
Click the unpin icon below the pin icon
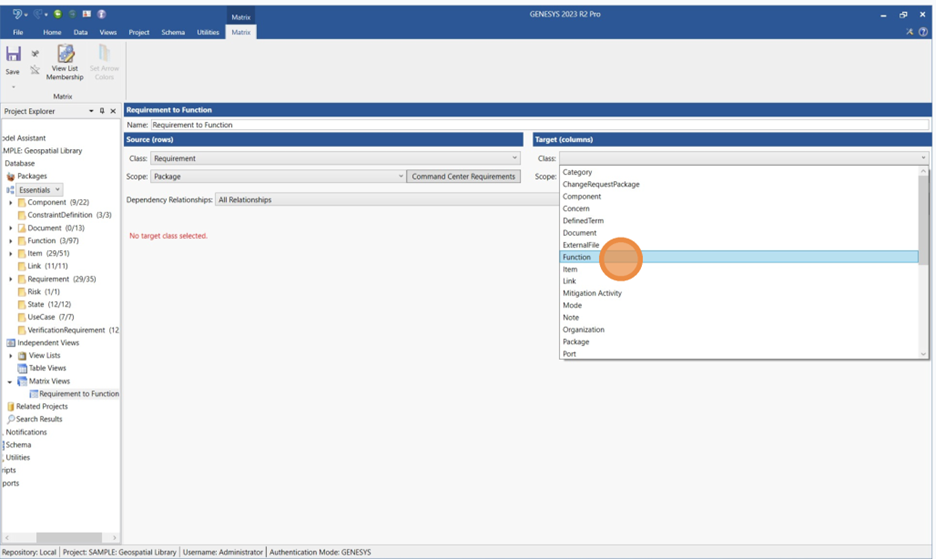(35, 70)
